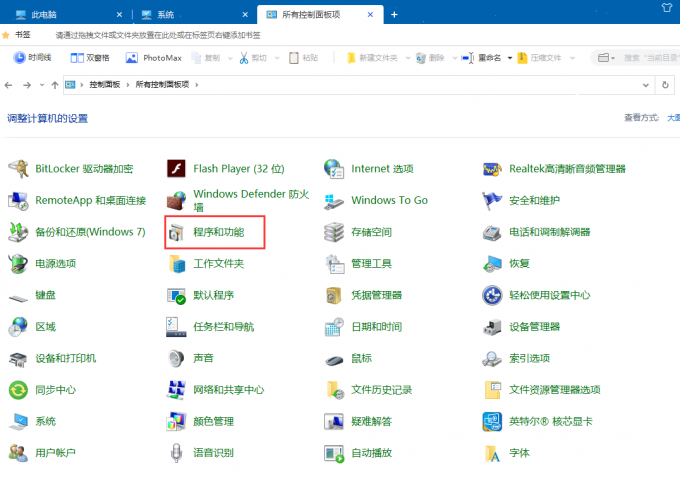Click the 文件资源管理器选项 link
The image size is (680, 493).
(x=555, y=390)
